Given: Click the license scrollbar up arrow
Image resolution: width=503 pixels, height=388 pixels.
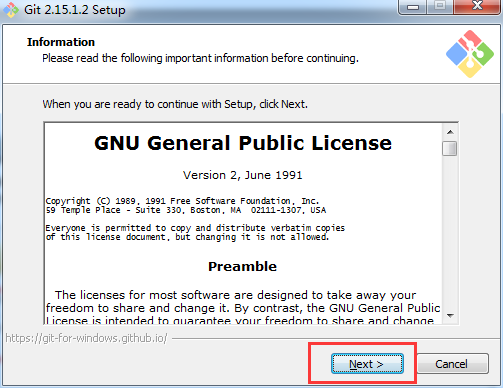Looking at the screenshot, I should click(x=450, y=132).
